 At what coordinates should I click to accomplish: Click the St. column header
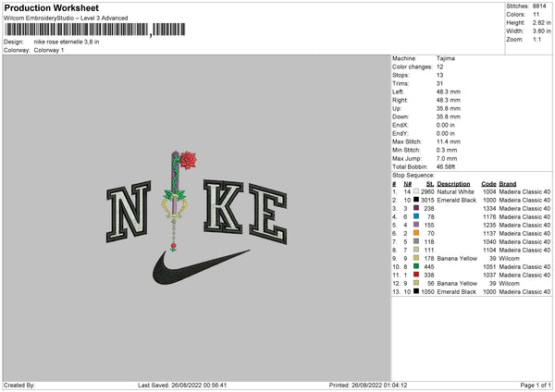[x=430, y=184]
